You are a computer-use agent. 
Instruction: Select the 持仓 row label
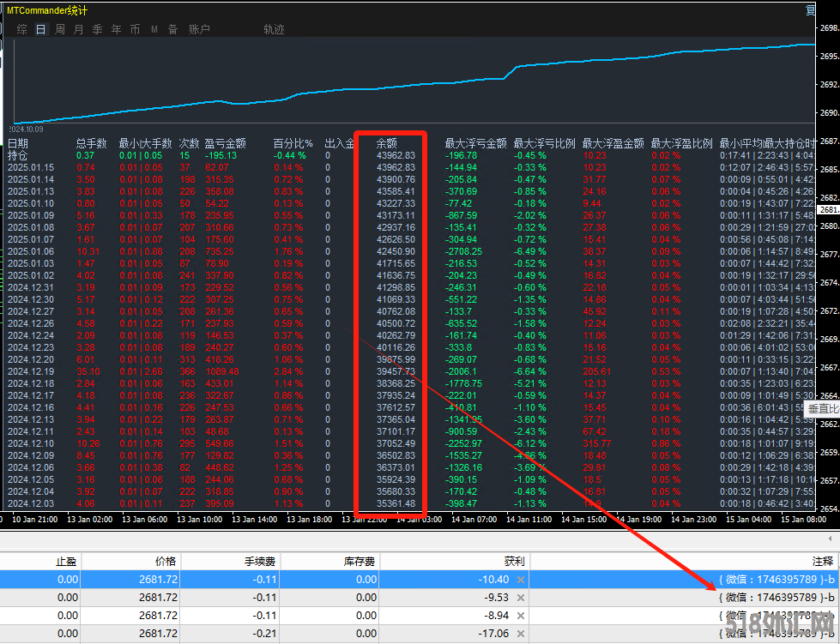[18, 156]
